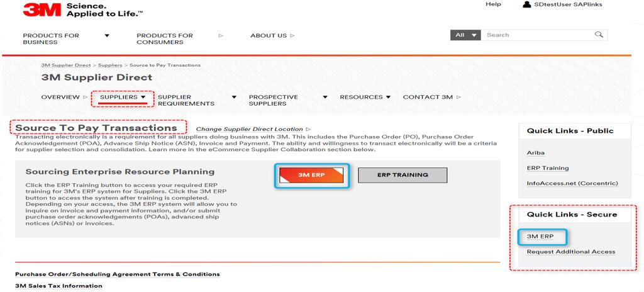Click the orange 3M ERP button
Image resolution: width=644 pixels, height=292 pixels.
[x=311, y=175]
